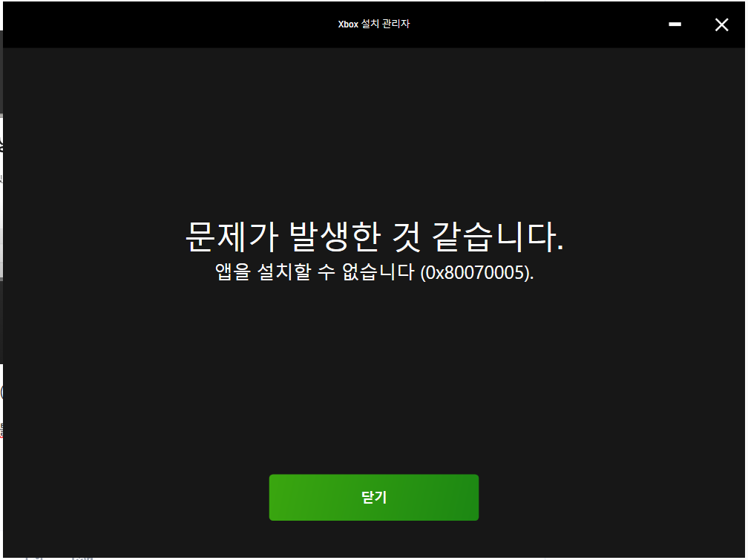Click the word '것' in the heading
The image size is (748, 560).
coord(401,237)
